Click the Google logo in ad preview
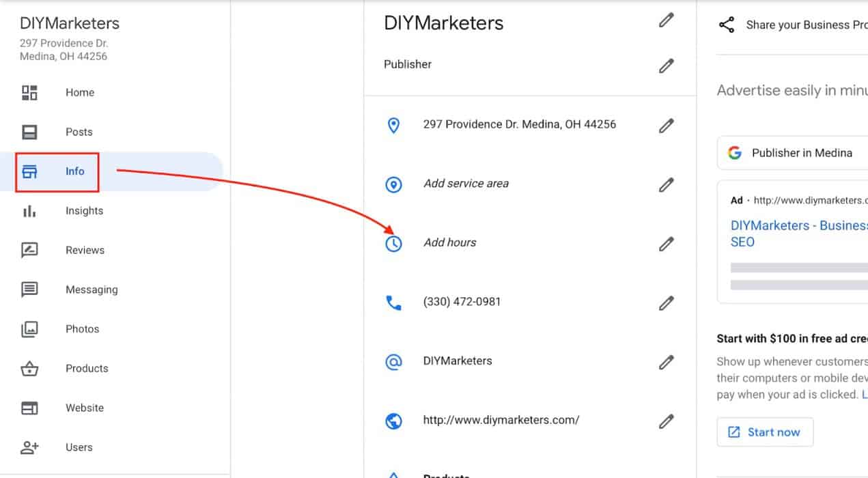868x478 pixels. (735, 153)
